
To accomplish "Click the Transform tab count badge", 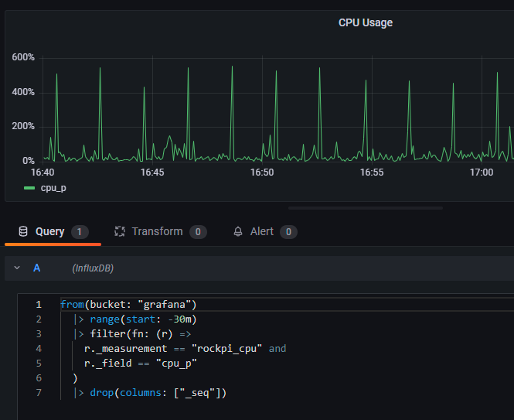I will point(198,232).
